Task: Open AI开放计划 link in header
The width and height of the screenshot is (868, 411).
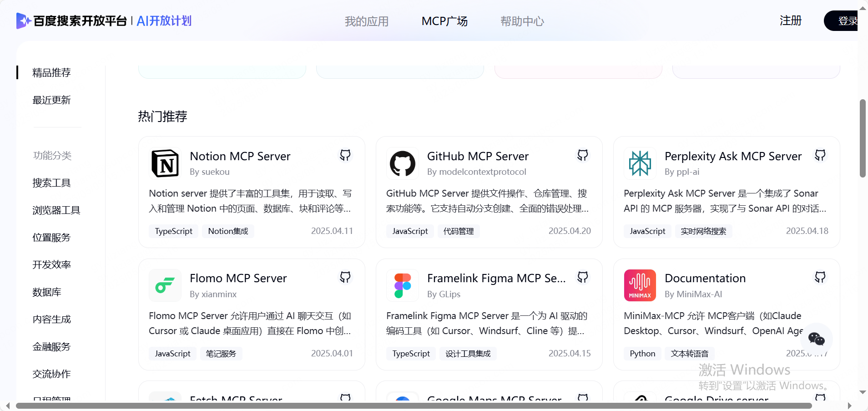Action: pyautogui.click(x=164, y=21)
